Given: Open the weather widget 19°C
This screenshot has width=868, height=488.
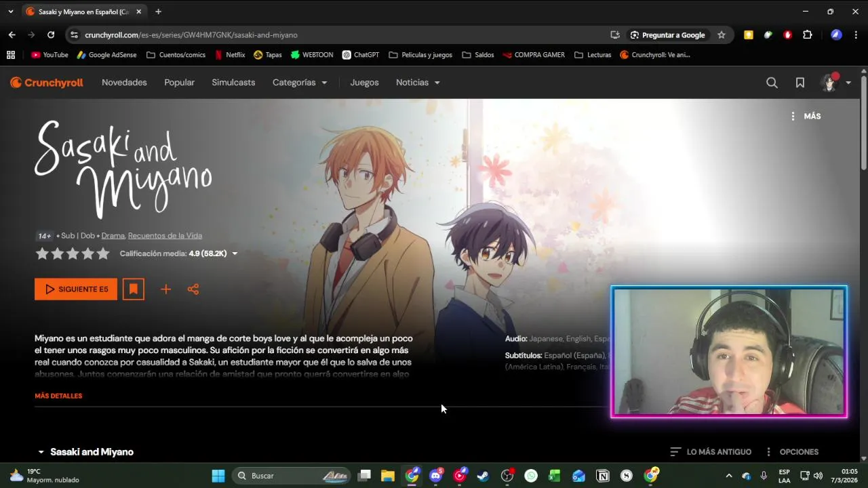Looking at the screenshot, I should coord(45,476).
